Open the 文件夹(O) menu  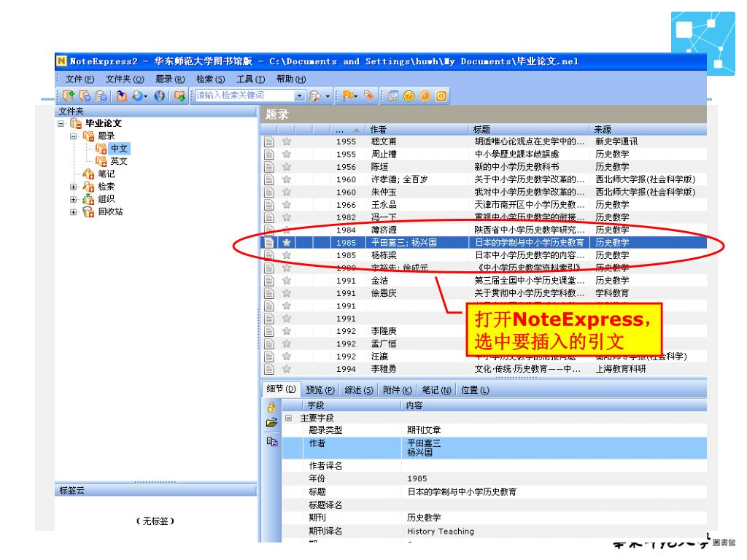click(x=125, y=79)
